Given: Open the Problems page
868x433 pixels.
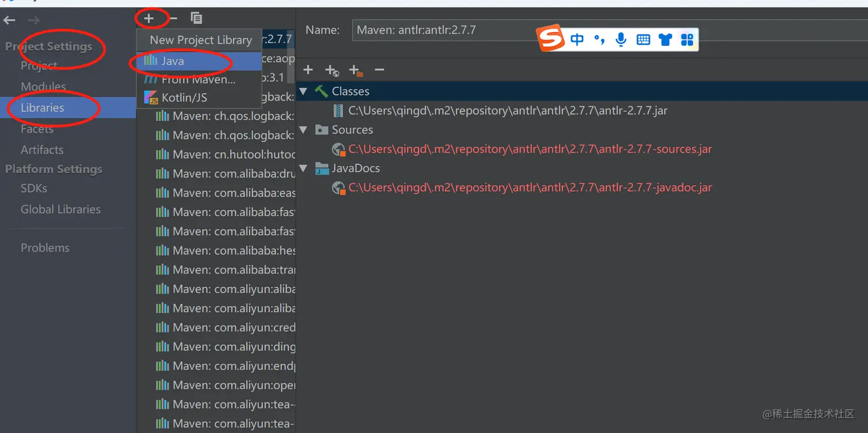Looking at the screenshot, I should 45,248.
